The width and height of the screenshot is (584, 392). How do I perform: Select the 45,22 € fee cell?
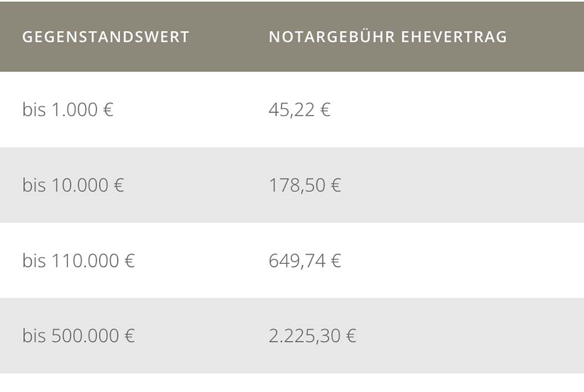(299, 110)
